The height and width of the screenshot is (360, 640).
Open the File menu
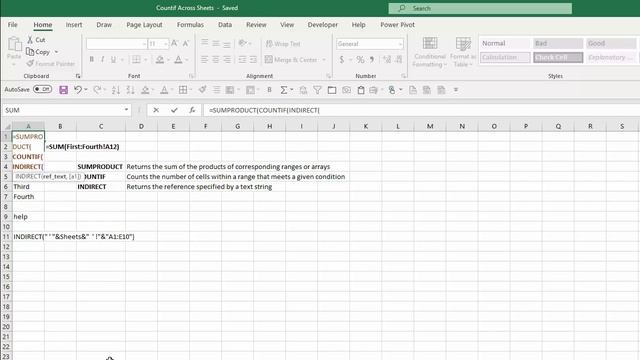point(13,24)
